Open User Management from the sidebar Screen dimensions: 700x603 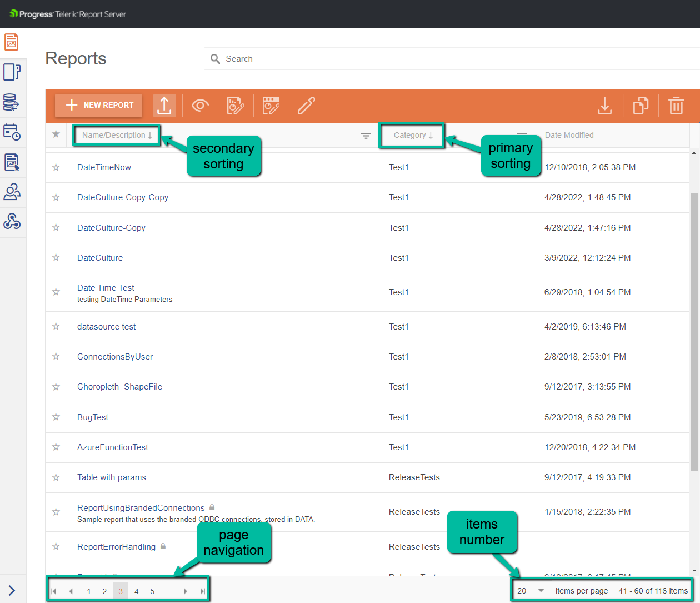[x=12, y=192]
